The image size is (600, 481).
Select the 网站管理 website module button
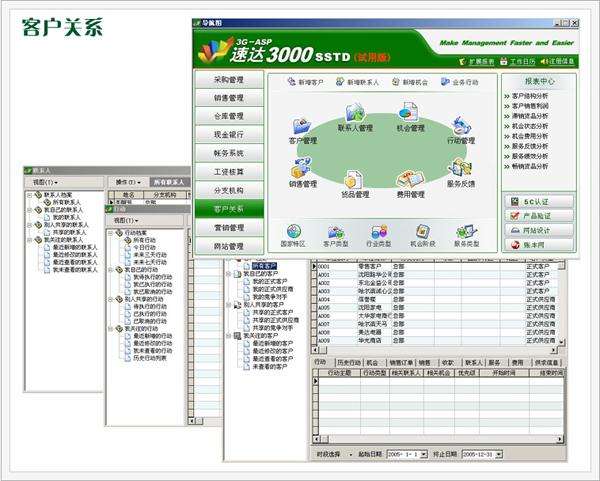[229, 246]
